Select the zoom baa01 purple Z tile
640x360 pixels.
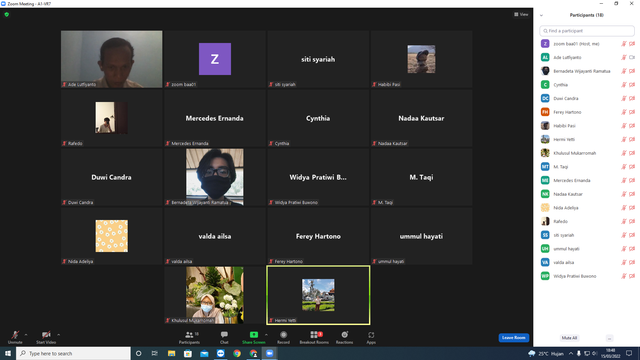[x=215, y=59]
